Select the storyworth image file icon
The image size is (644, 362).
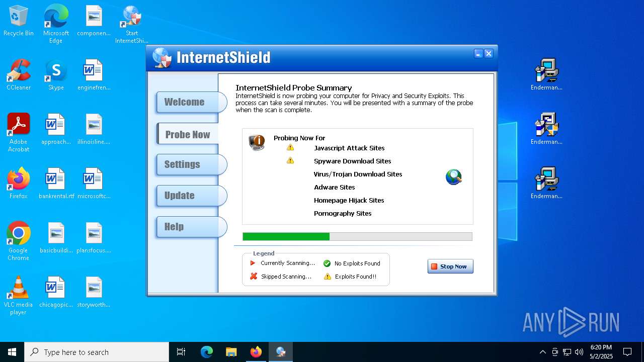pos(94,293)
